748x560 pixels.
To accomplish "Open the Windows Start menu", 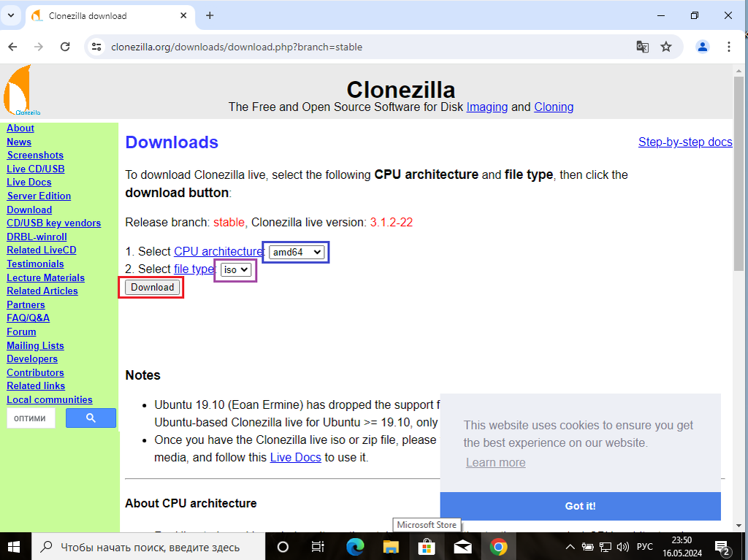I will (x=14, y=547).
